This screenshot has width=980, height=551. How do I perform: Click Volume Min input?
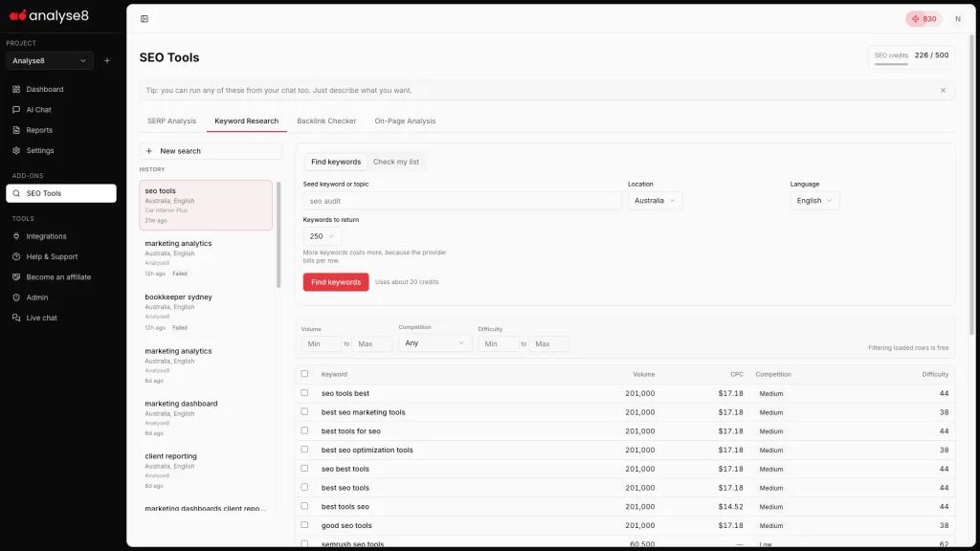(x=322, y=343)
